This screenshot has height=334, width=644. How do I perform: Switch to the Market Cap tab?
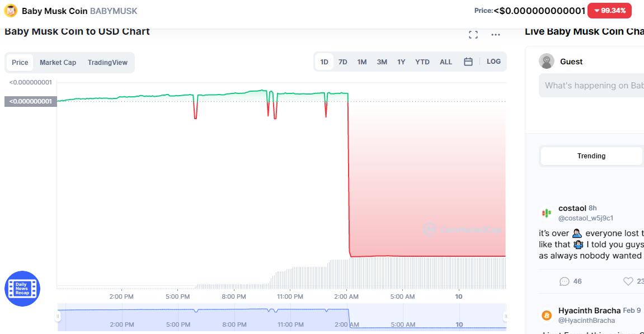(x=58, y=63)
